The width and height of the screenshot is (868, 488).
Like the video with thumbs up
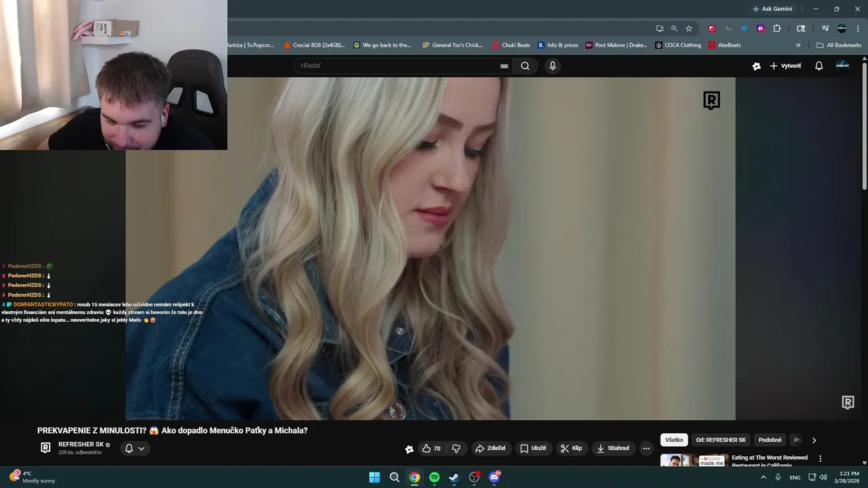pyautogui.click(x=431, y=448)
